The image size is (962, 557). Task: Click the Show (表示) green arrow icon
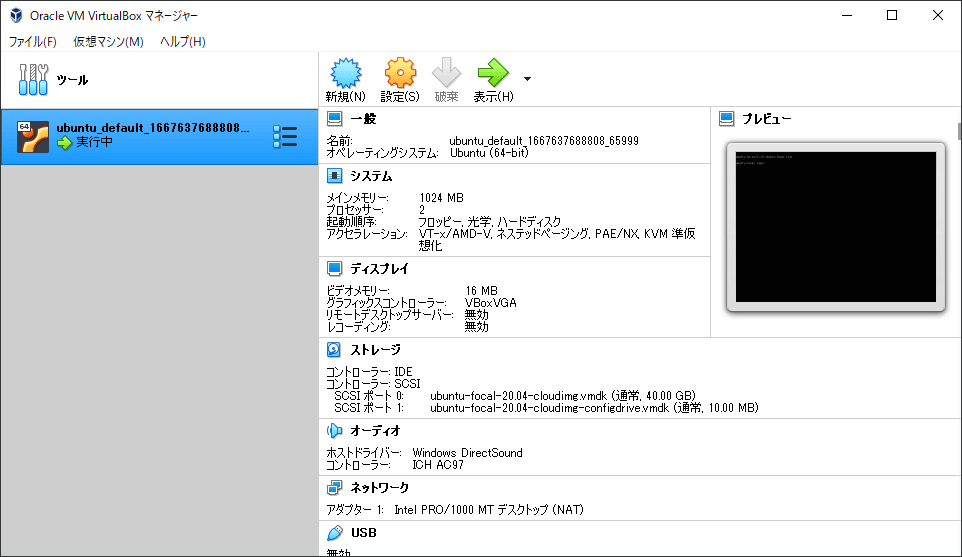pos(493,72)
